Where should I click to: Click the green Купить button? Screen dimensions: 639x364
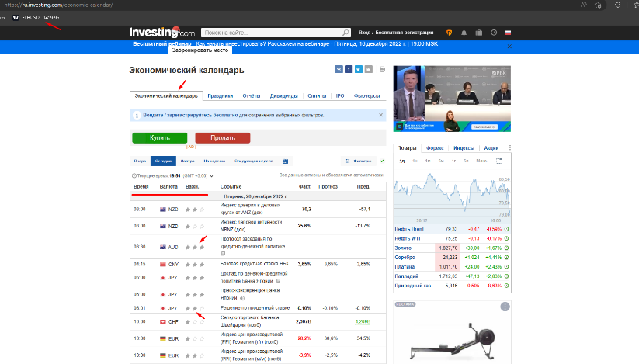click(x=160, y=137)
